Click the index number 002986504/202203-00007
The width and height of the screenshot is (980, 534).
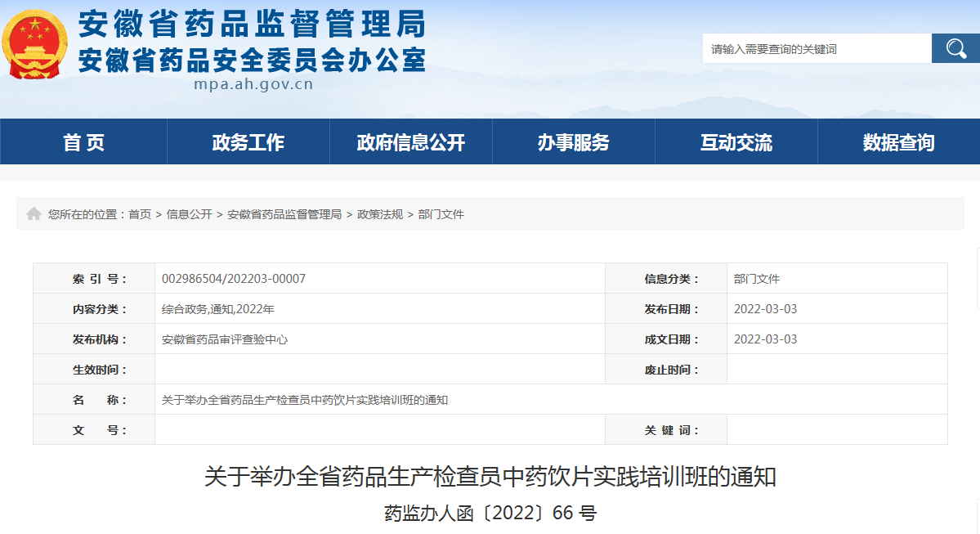234,278
